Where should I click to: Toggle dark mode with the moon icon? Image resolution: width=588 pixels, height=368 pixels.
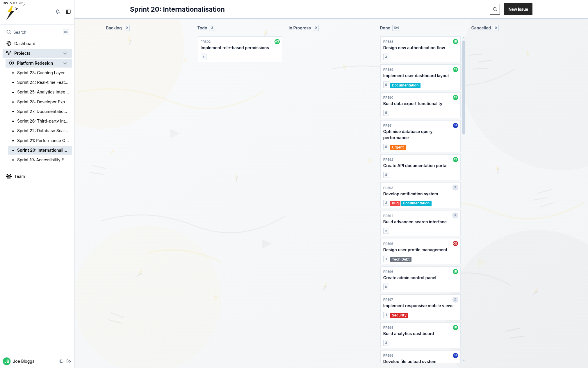coord(61,361)
